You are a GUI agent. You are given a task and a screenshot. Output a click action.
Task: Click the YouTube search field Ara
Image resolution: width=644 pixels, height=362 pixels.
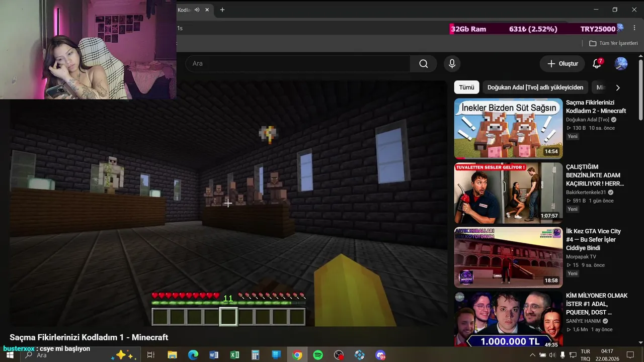click(298, 64)
